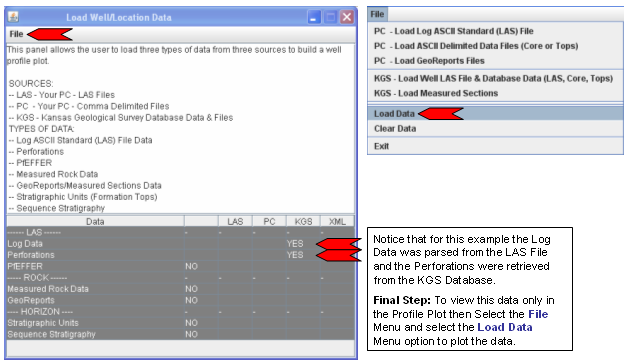Screen dimensions: 628x364
Task: Click the KGS column header
Action: point(303,221)
